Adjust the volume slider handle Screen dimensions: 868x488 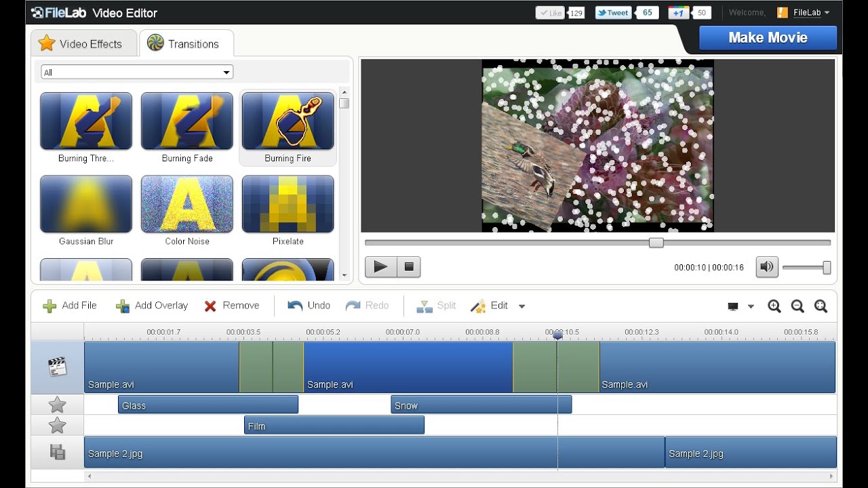coord(827,268)
